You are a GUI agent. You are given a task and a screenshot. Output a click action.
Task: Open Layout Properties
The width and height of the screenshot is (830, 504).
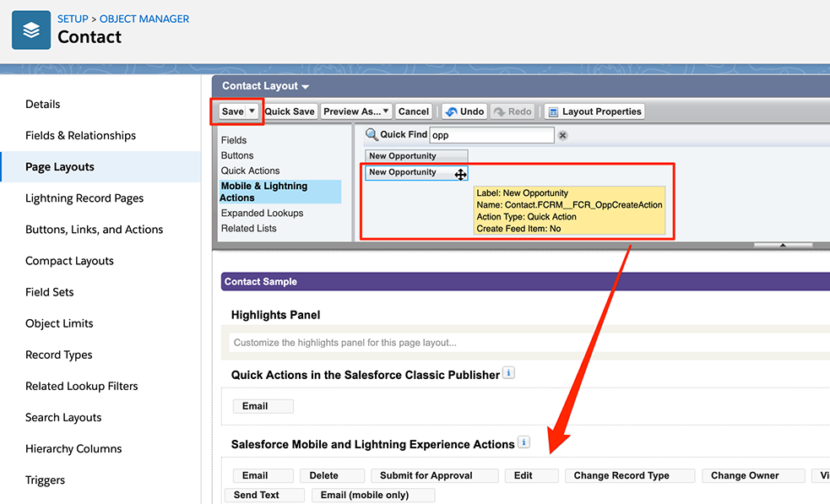click(594, 111)
